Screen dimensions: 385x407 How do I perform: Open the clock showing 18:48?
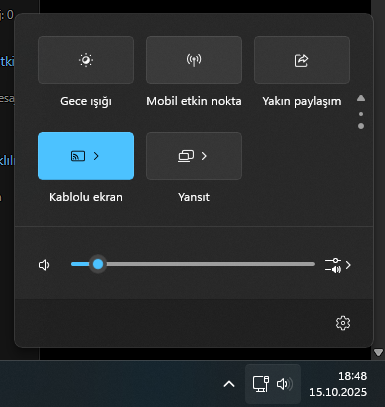point(352,376)
